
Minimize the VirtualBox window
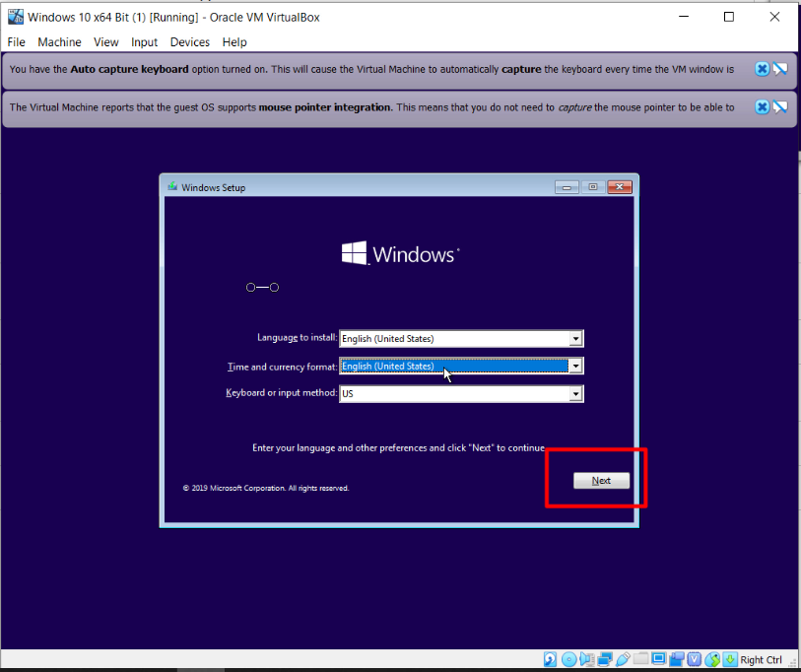(684, 17)
